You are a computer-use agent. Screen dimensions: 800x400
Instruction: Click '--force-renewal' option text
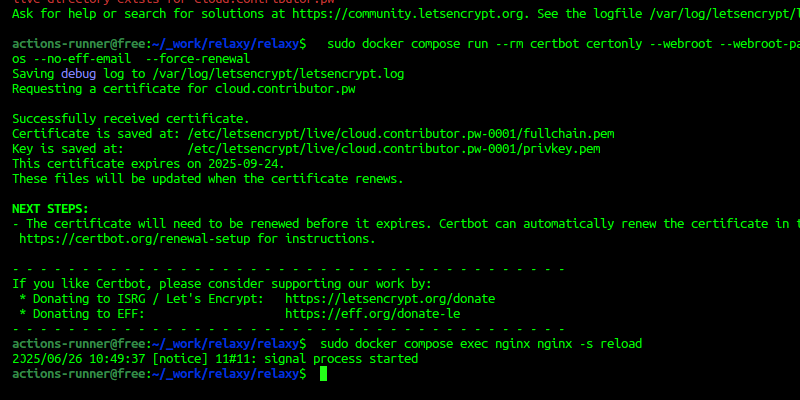tap(198, 59)
